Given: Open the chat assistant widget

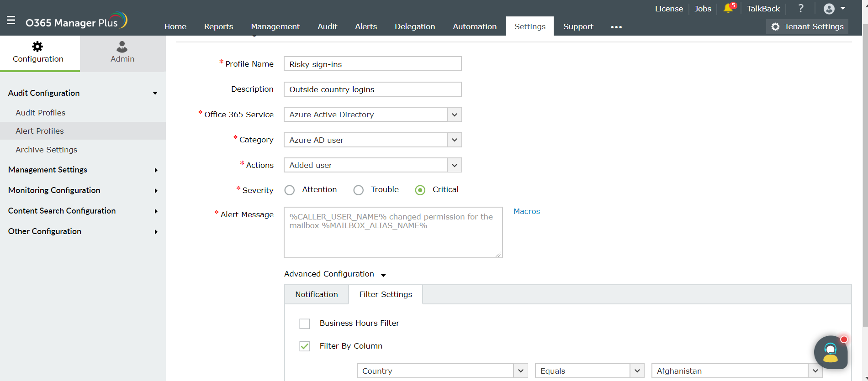Looking at the screenshot, I should coord(831,353).
